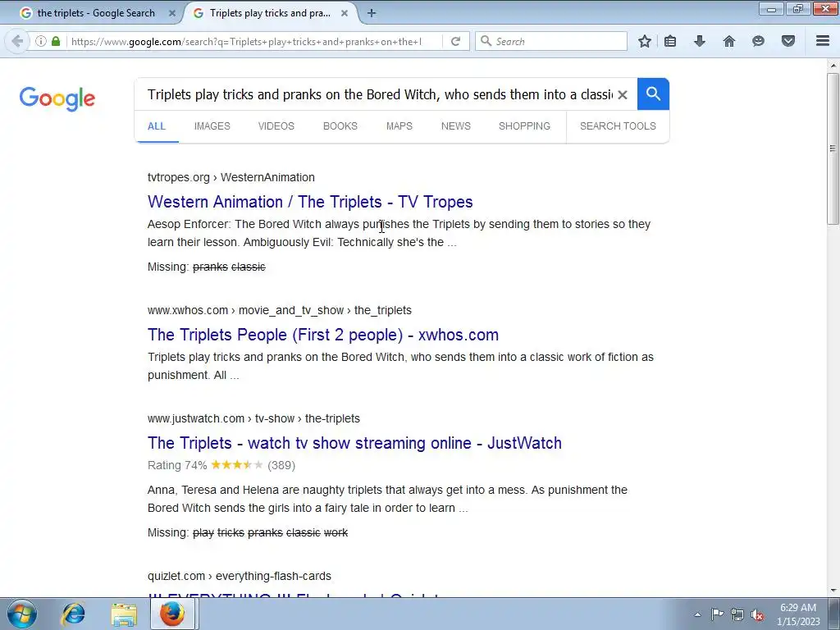This screenshot has width=840, height=630.
Task: Clear the Google search box with the X
Action: click(623, 95)
